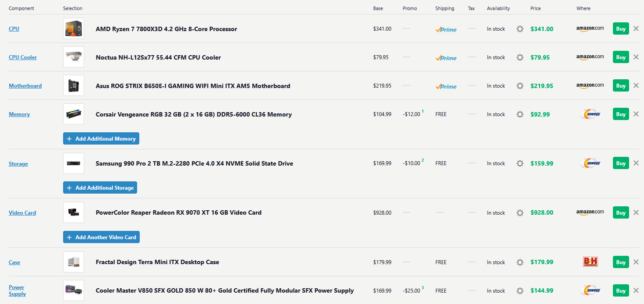Open AMD Ryzen 7 7800X3D product thumbnail
The width and height of the screenshot is (644, 304).
point(74,28)
